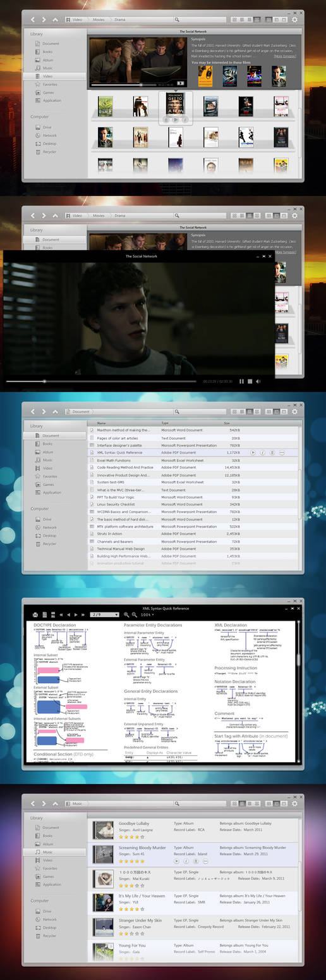This screenshot has height=980, width=326.
Task: Switch the Music window to the fourth shelf view icon
Action: click(257, 804)
